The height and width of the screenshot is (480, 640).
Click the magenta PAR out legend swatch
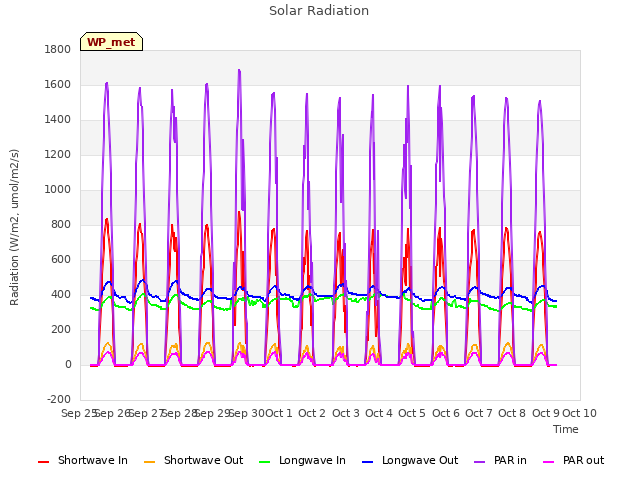pos(549,462)
